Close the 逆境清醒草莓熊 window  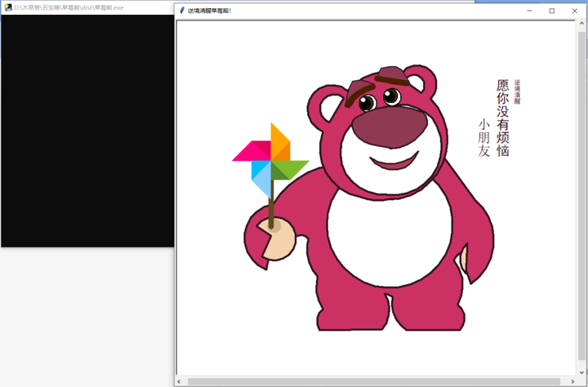coord(574,11)
